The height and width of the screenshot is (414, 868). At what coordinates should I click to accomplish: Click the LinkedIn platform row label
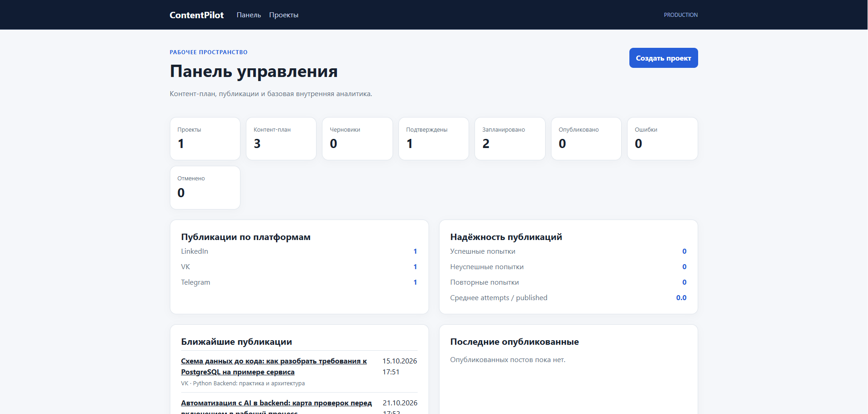click(194, 251)
